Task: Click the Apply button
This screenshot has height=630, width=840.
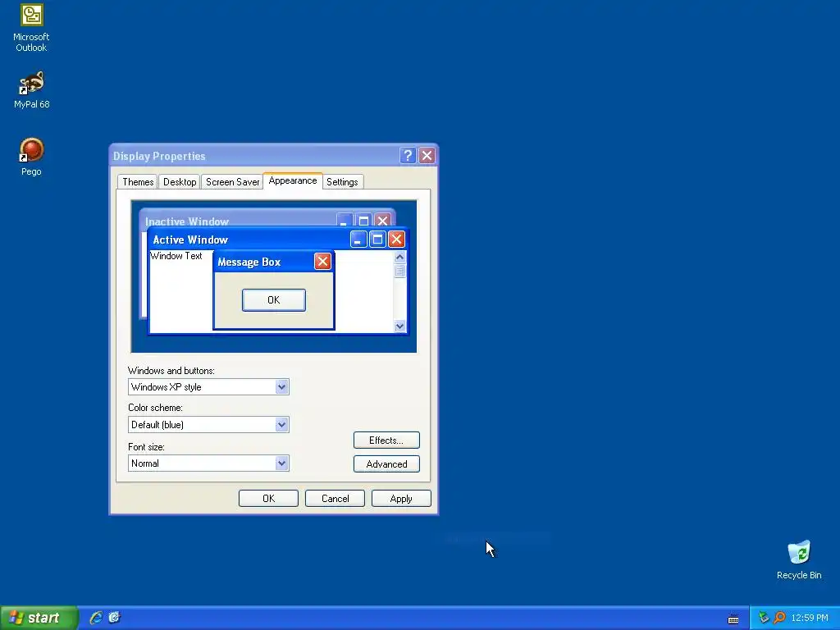Action: click(401, 498)
